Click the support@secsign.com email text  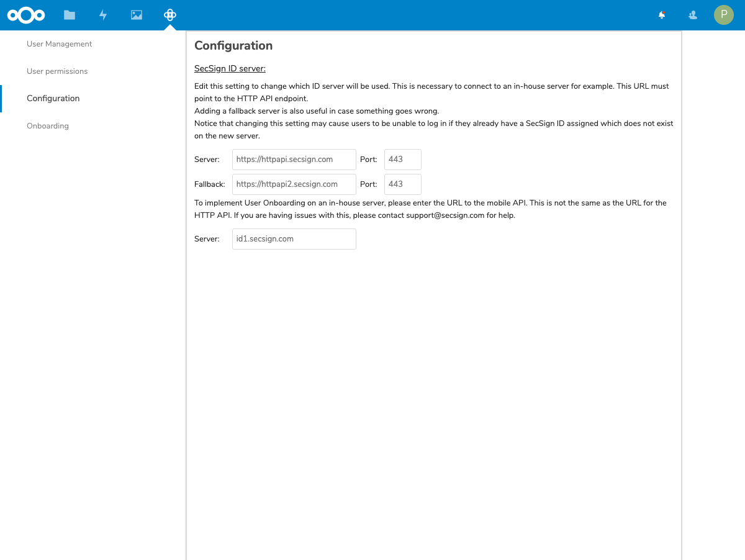coord(445,215)
